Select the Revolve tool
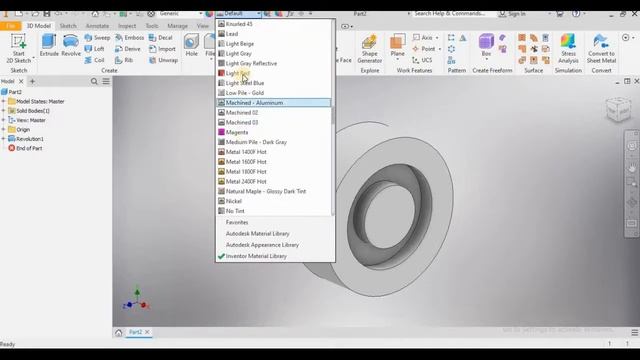Screen dimensions: 640x360 coord(71,46)
